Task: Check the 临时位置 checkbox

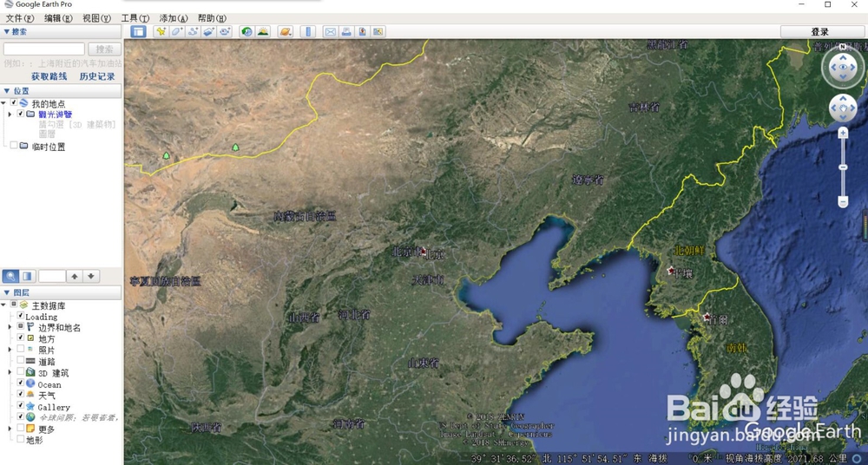Action: (x=14, y=146)
